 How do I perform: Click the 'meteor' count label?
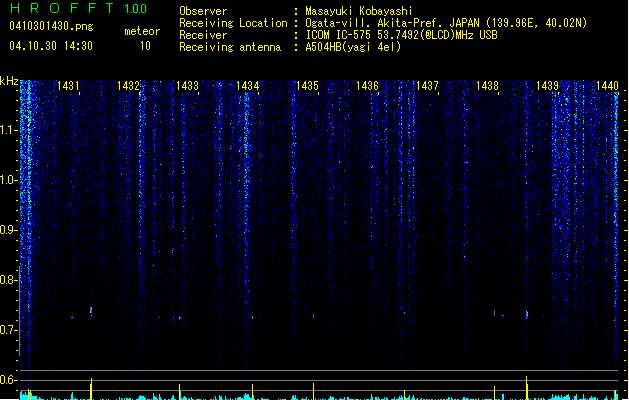tap(142, 31)
